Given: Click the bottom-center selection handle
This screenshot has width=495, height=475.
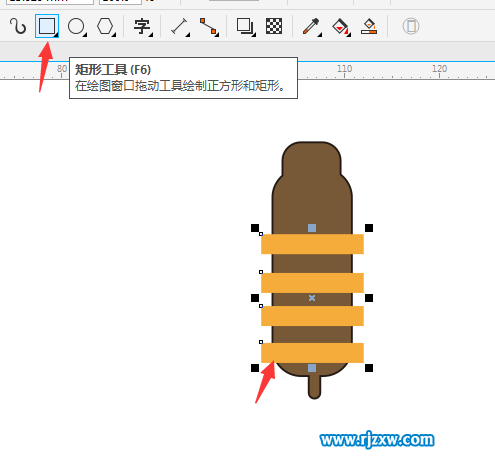Looking at the screenshot, I should [312, 368].
